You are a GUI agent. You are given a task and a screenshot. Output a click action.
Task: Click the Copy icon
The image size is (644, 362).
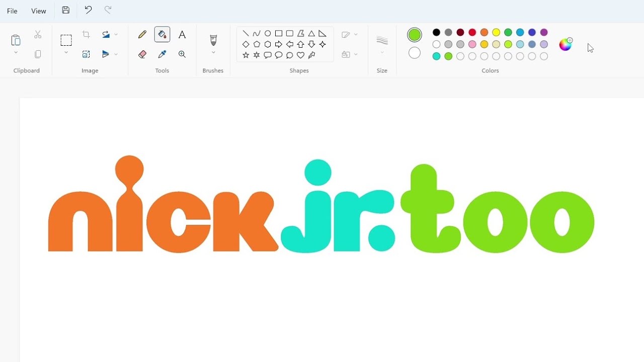[38, 54]
